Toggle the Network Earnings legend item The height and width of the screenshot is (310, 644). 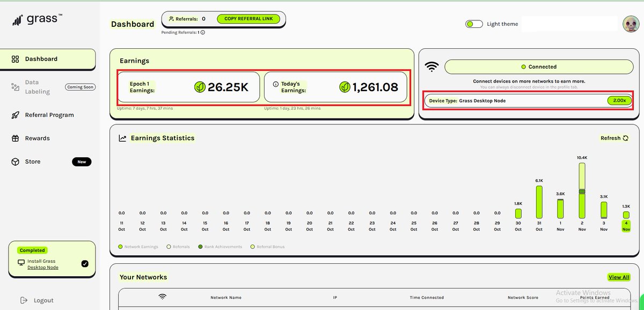click(x=138, y=247)
